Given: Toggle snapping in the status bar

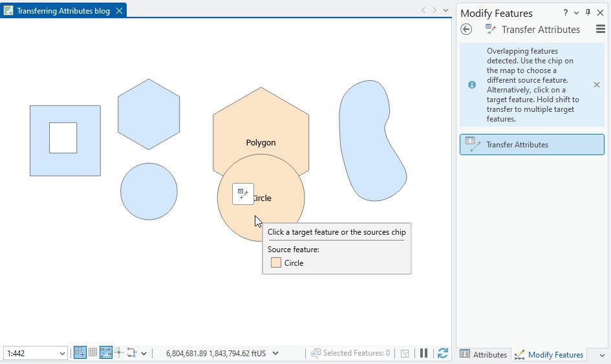Looking at the screenshot, I should coord(80,353).
